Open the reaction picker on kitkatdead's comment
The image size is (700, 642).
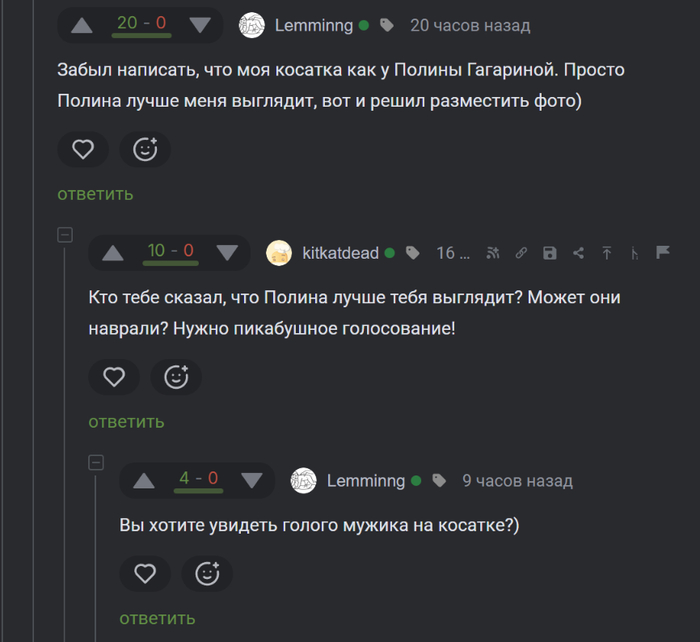point(176,377)
